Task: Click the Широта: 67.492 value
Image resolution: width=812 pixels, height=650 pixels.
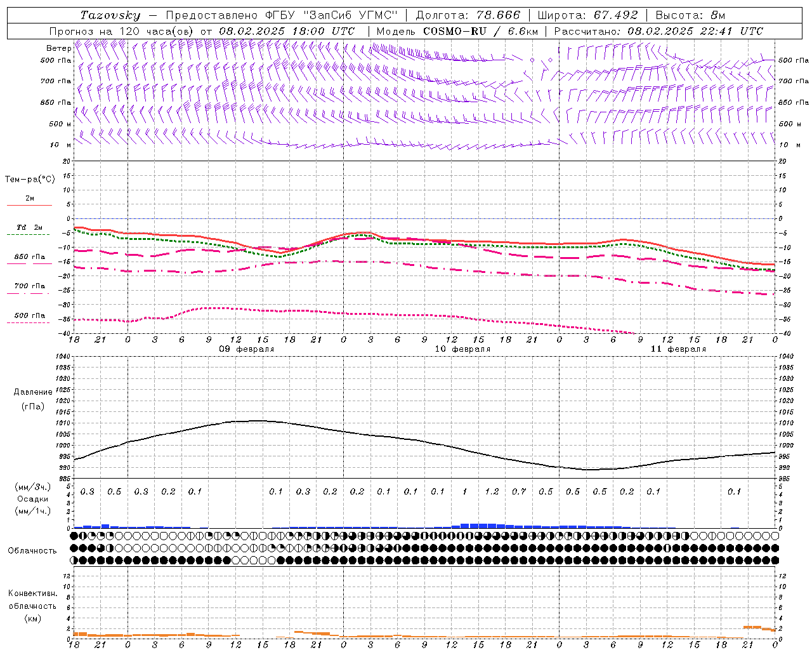Action: [587, 15]
